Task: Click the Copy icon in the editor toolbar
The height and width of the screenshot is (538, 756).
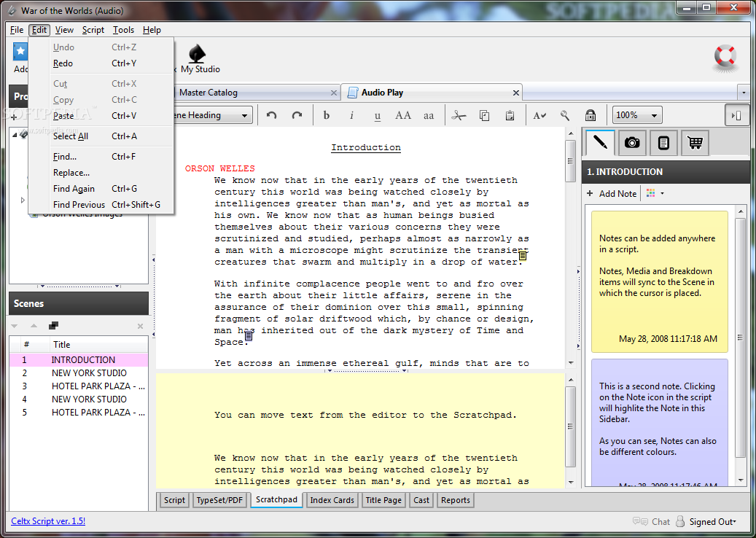Action: (485, 115)
